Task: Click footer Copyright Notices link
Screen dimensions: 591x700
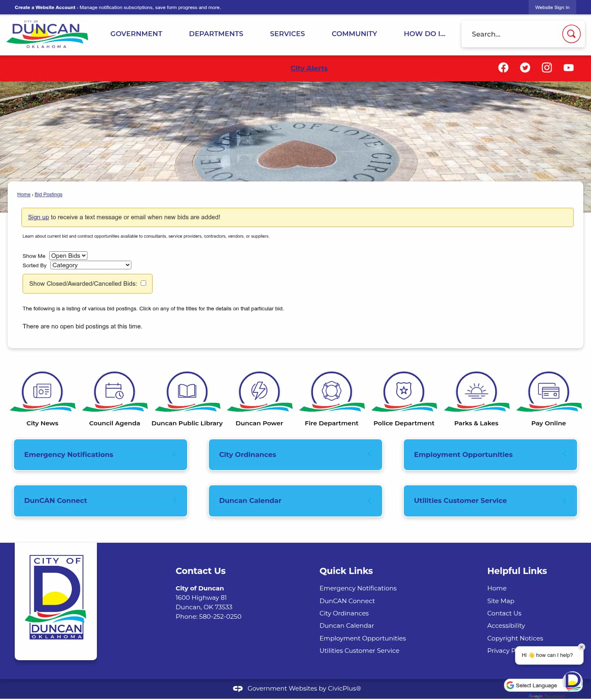Action: [x=515, y=638]
